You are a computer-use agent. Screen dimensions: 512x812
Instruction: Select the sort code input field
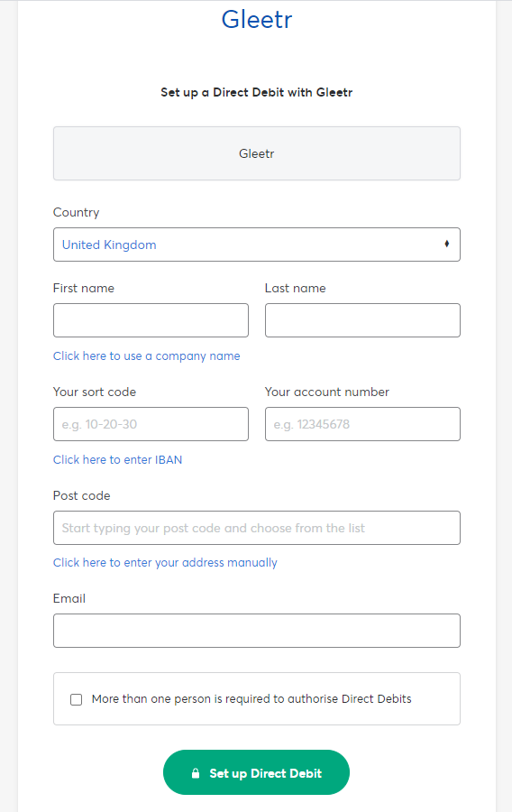tap(151, 424)
